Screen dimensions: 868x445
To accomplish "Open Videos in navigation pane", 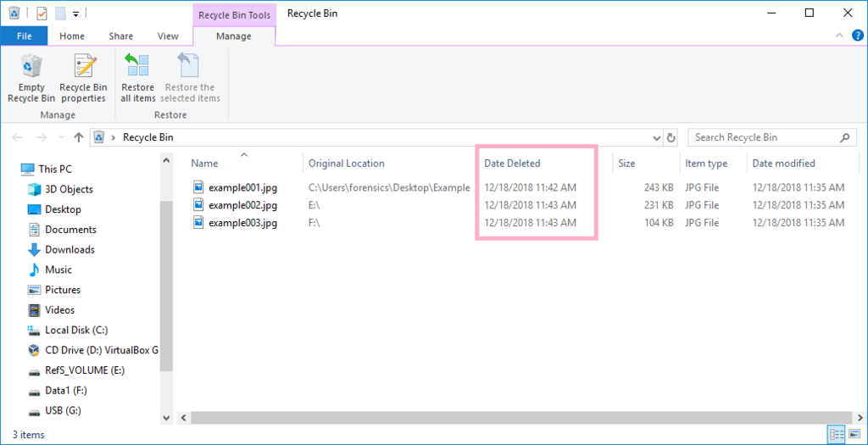I will 52,310.
